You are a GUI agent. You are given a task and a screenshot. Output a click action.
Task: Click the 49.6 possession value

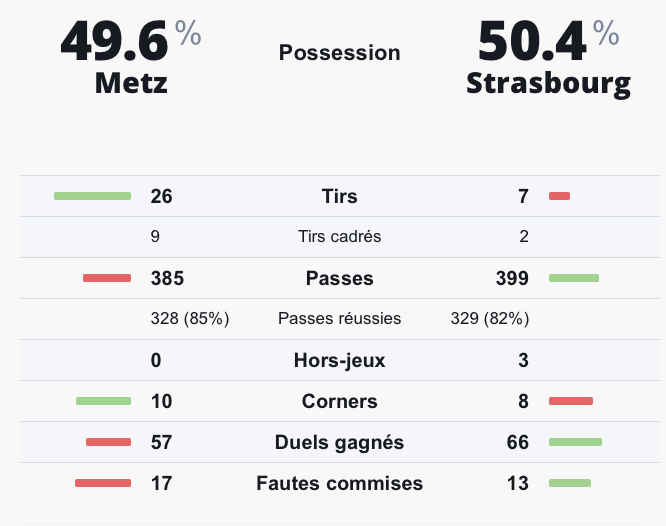pyautogui.click(x=115, y=41)
